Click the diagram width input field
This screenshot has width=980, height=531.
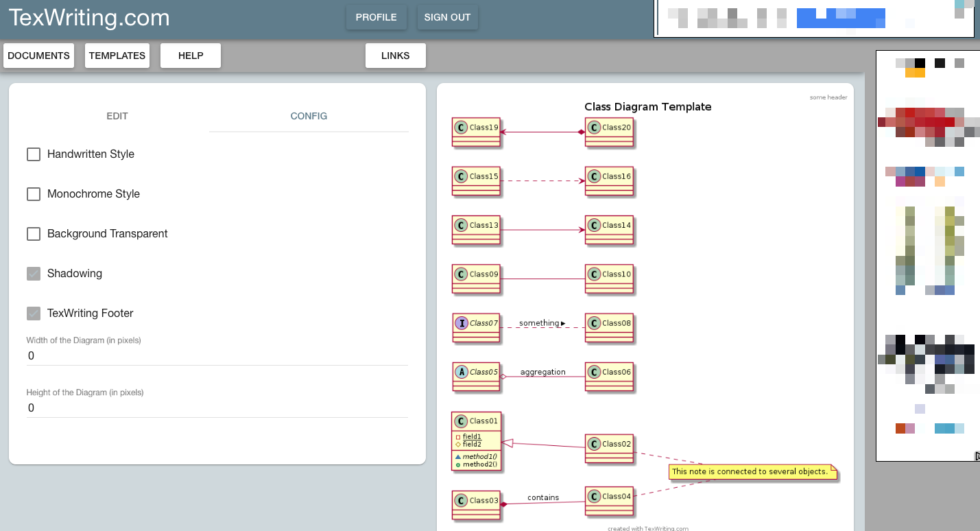217,356
